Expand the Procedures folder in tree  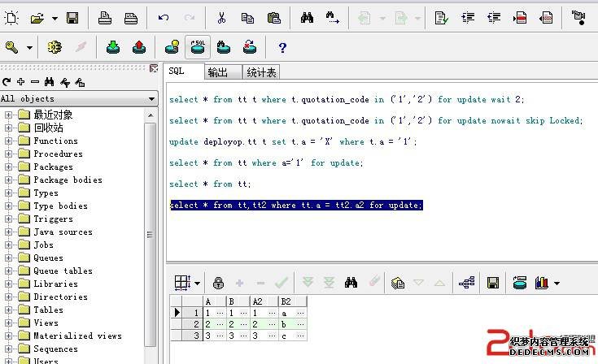pyautogui.click(x=9, y=154)
